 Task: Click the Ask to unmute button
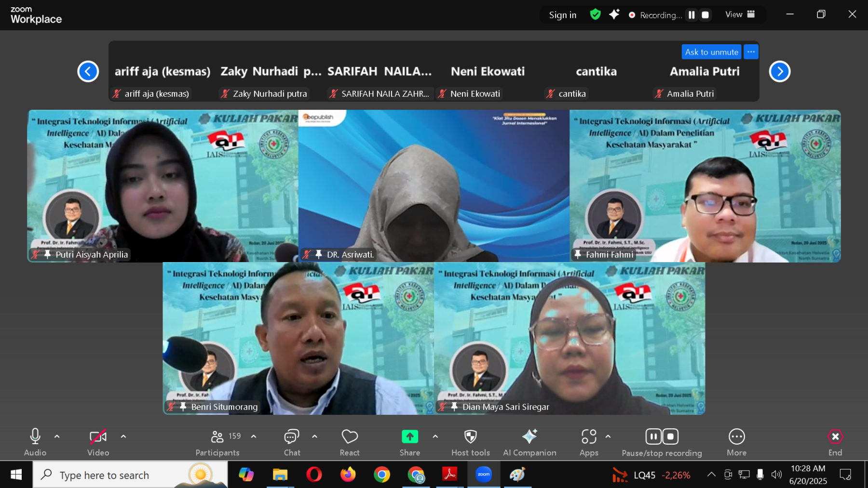(x=711, y=52)
